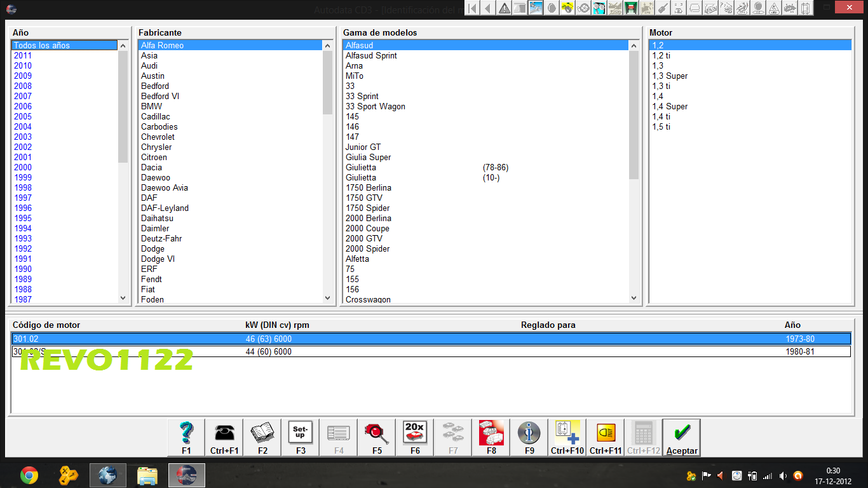Viewport: 868px width, 488px height.
Task: Click the Ctrl+F11 headlamp icon
Action: pyautogui.click(x=606, y=437)
